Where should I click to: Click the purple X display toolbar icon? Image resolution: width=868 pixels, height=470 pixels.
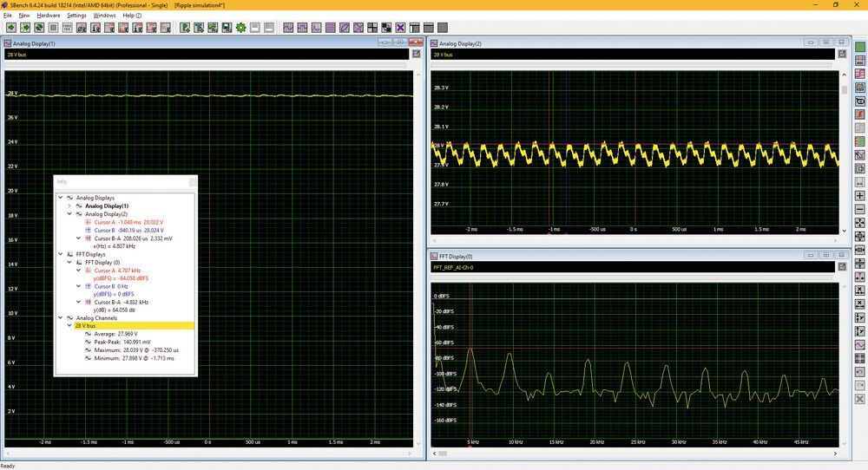click(x=400, y=28)
